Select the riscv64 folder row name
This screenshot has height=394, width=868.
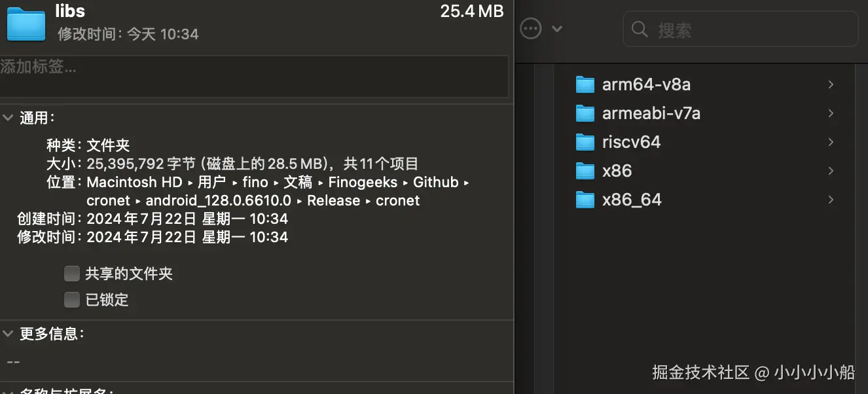coord(631,142)
